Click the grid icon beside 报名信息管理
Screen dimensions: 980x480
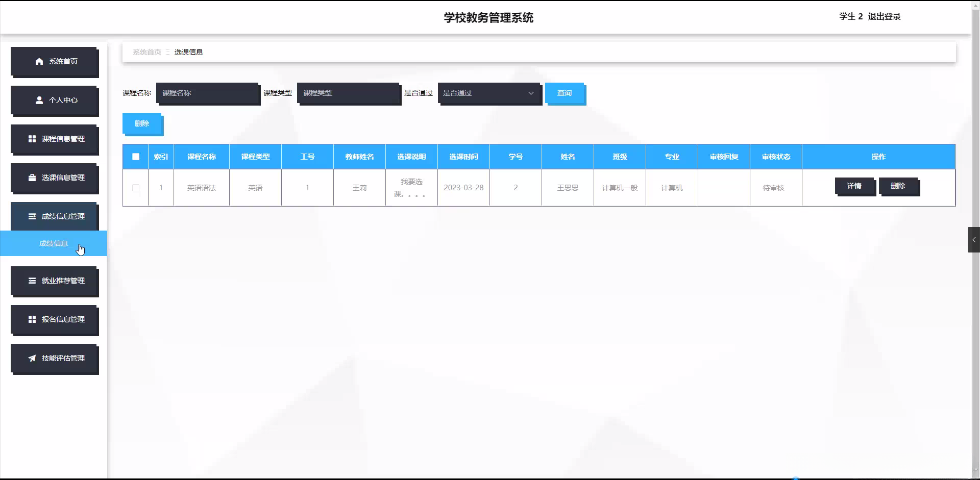point(32,319)
